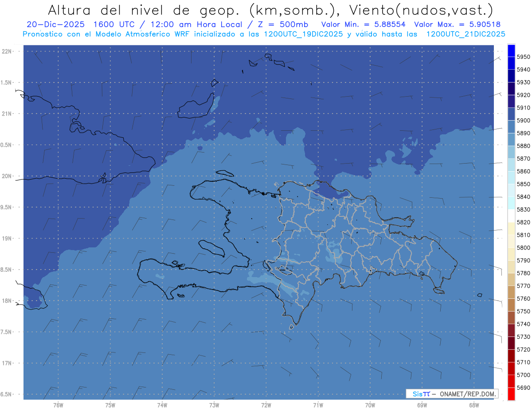Click Gonâve Island in the Haitian gulf

pyautogui.click(x=211, y=248)
